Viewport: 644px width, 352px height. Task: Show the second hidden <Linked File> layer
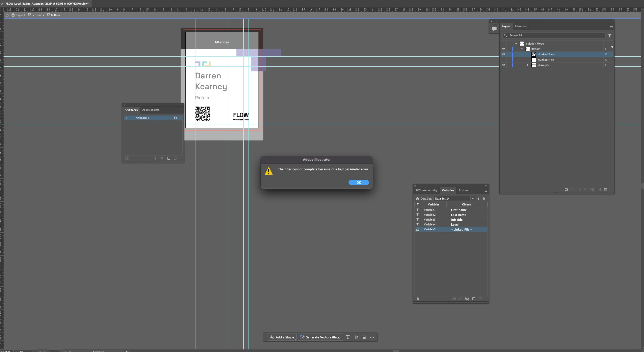[x=503, y=60]
